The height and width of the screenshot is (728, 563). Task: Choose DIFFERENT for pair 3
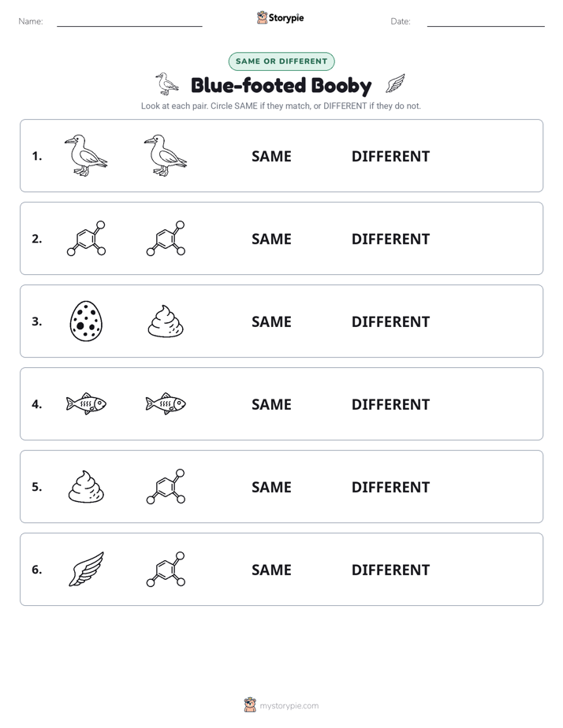390,321
